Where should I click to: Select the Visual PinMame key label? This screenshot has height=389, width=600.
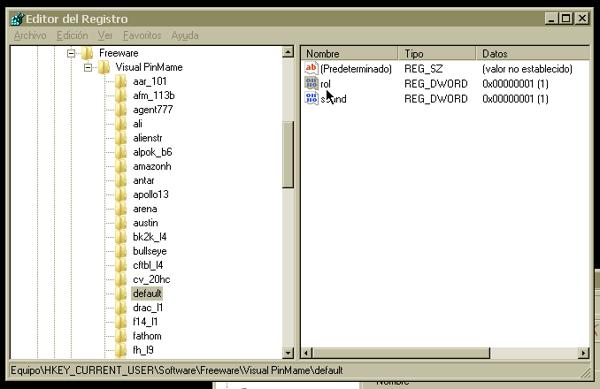click(x=149, y=67)
